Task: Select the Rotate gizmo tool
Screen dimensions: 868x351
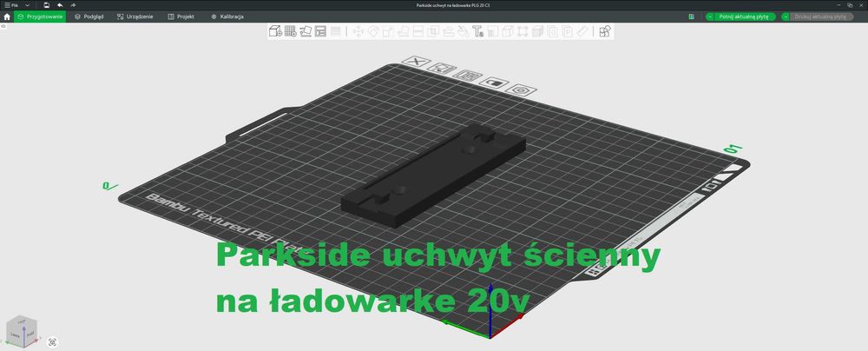Action: [373, 31]
